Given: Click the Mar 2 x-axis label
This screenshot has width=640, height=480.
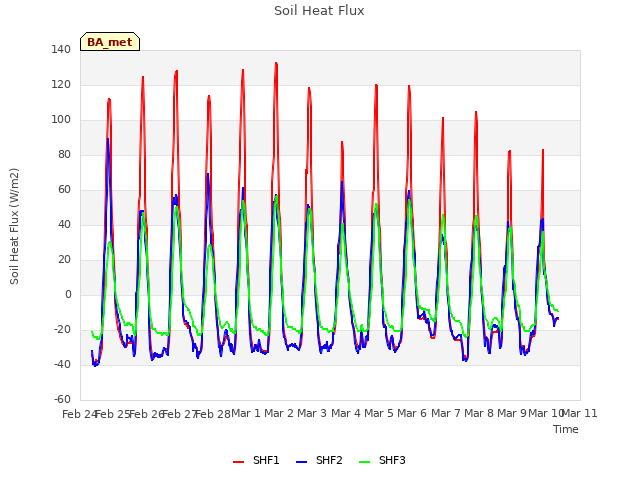Looking at the screenshot, I should 279,413.
